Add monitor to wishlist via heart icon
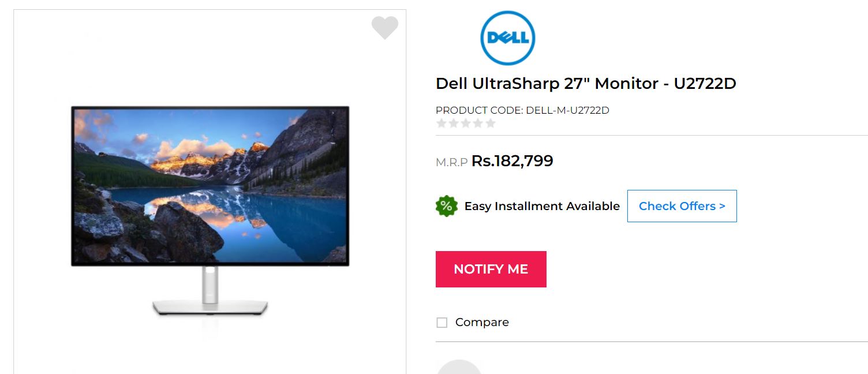 coord(384,28)
